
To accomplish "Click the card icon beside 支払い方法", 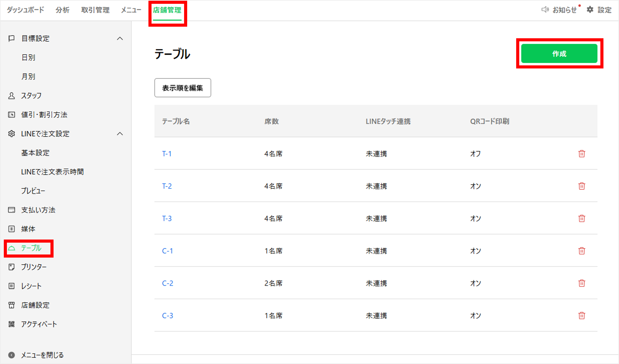I will tap(11, 210).
